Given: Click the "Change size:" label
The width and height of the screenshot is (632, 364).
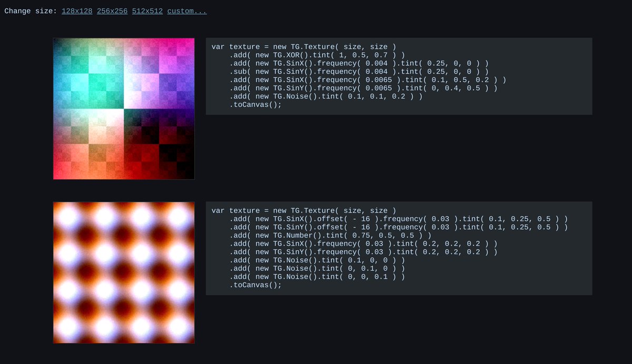Looking at the screenshot, I should pyautogui.click(x=31, y=11).
